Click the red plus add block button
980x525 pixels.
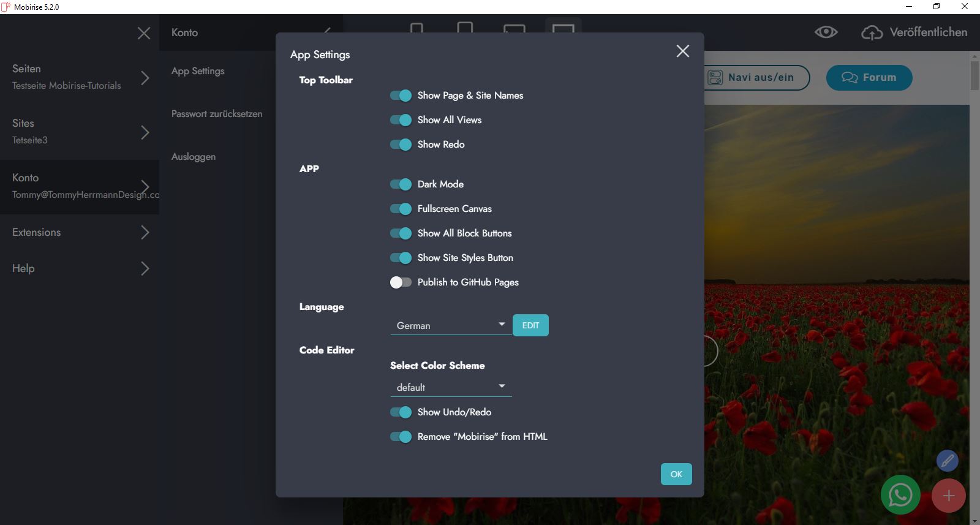coord(948,496)
